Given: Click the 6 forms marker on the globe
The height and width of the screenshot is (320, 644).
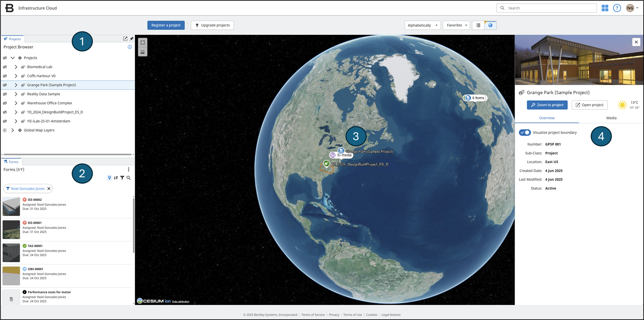Looking at the screenshot, I should (475, 98).
